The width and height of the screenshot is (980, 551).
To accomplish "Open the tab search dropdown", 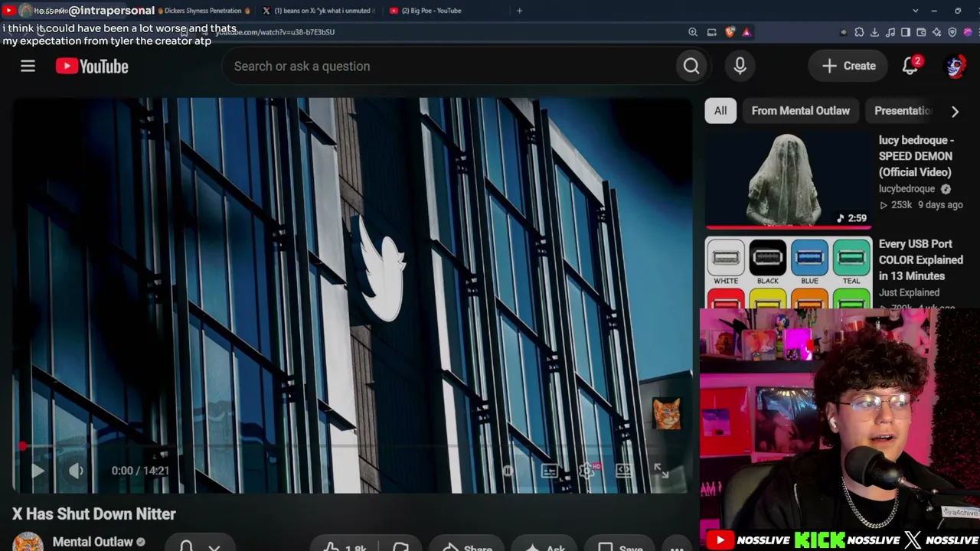I will 915,11.
